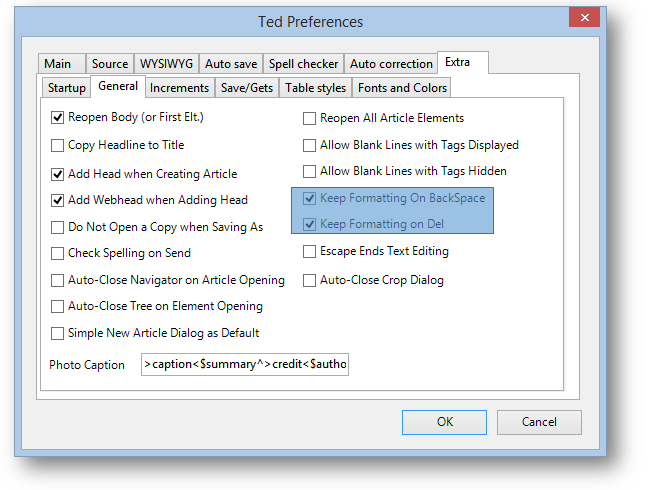Uncheck Add Webhead when Adding Head
Image resolution: width=656 pixels, height=490 pixels.
(x=57, y=200)
